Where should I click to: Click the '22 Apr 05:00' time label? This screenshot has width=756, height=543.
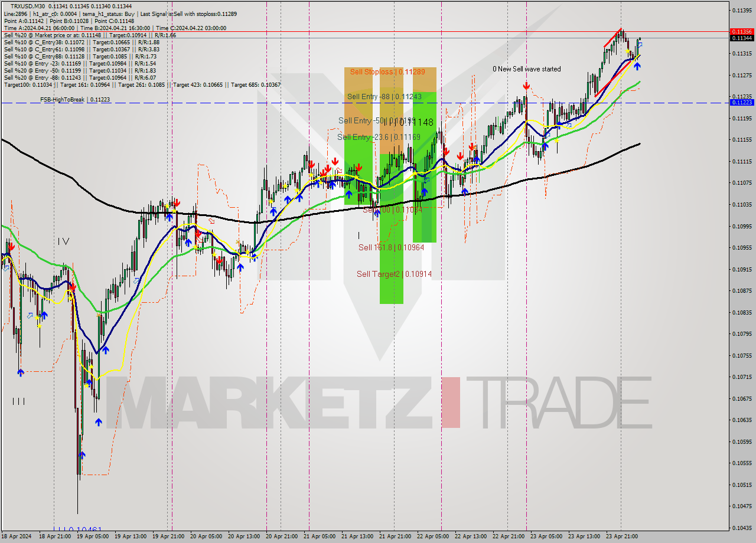pyautogui.click(x=433, y=537)
